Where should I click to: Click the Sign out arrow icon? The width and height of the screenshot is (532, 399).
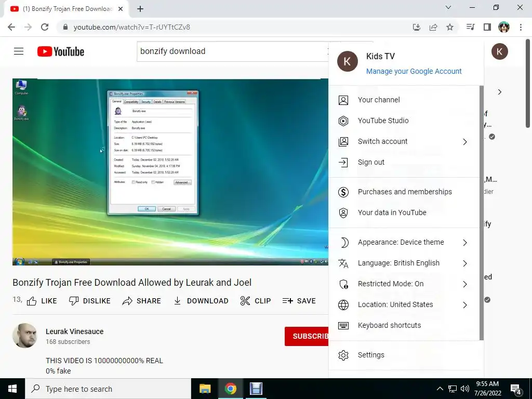pos(343,163)
